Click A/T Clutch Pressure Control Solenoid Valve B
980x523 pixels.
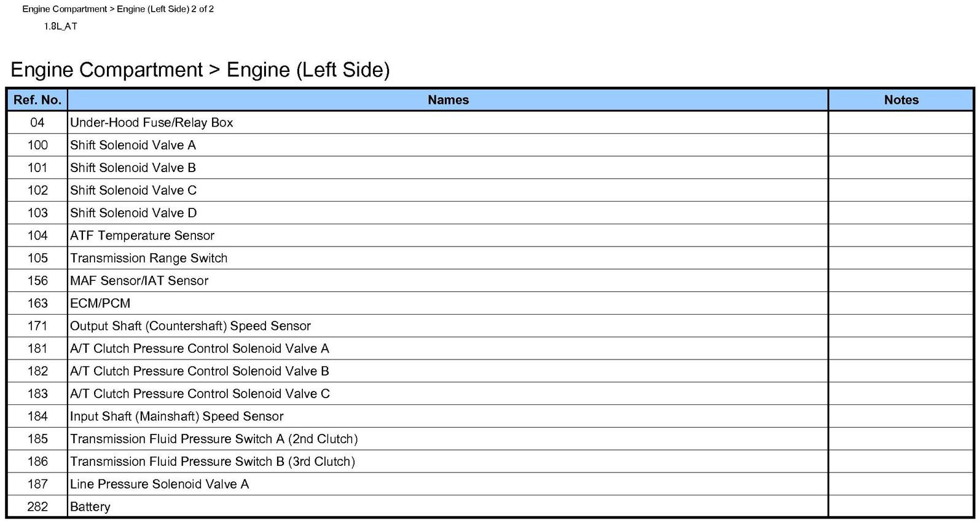[x=200, y=371]
